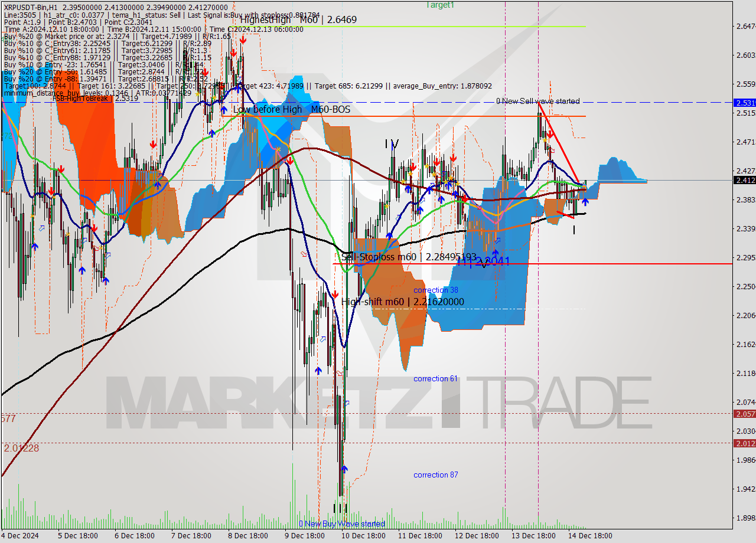Click the 2.295 price axis label
The image size is (756, 543).
tap(745, 258)
